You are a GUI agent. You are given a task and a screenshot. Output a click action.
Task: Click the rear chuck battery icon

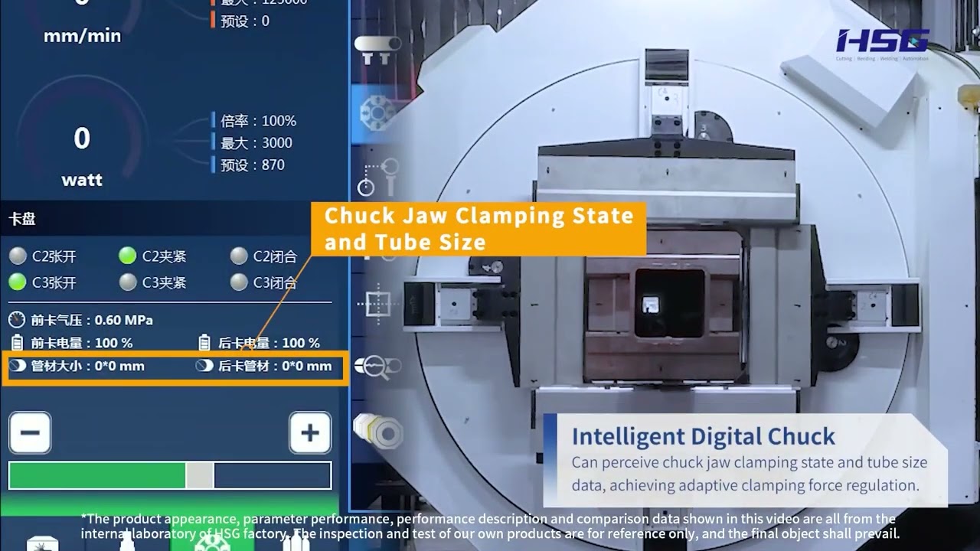(204, 343)
